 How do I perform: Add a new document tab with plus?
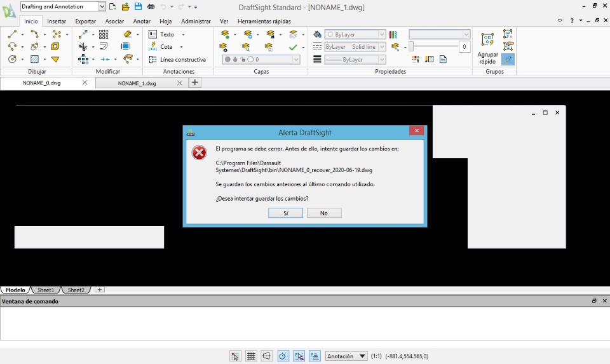pyautogui.click(x=195, y=83)
